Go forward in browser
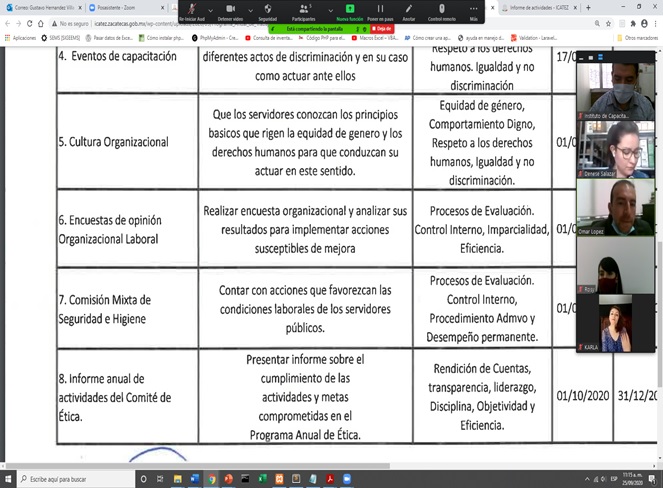663x488 pixels. [18, 24]
